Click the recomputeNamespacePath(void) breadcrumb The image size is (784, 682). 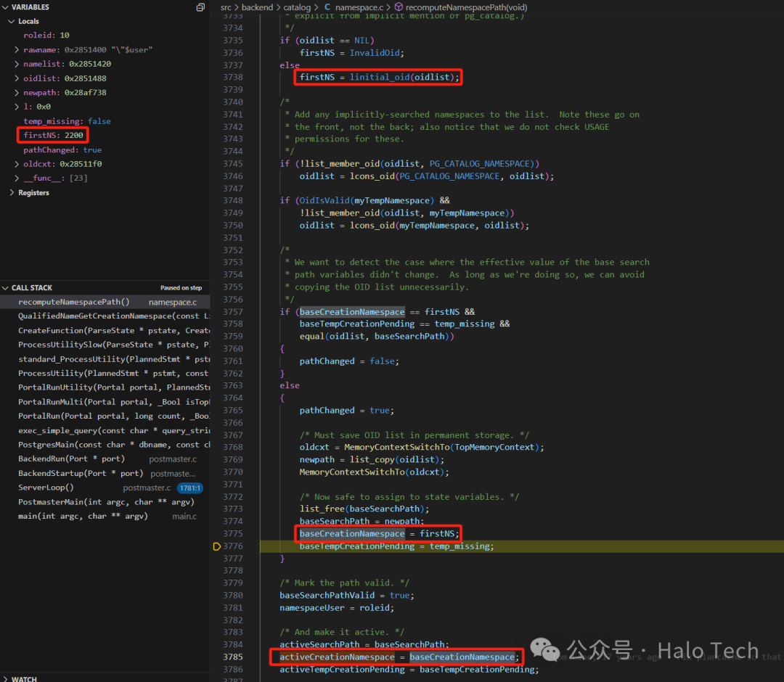pyautogui.click(x=466, y=7)
